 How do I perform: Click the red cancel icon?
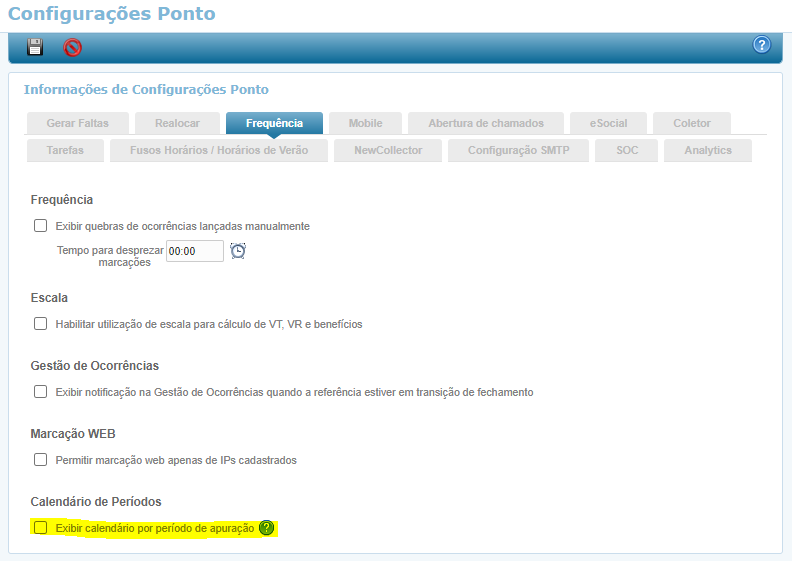tap(72, 47)
